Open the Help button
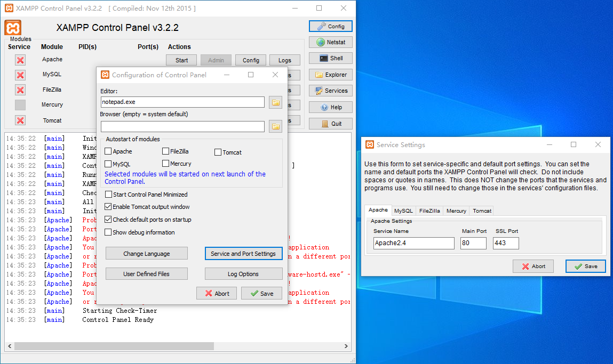Viewport: 613px width, 364px height. coord(330,107)
